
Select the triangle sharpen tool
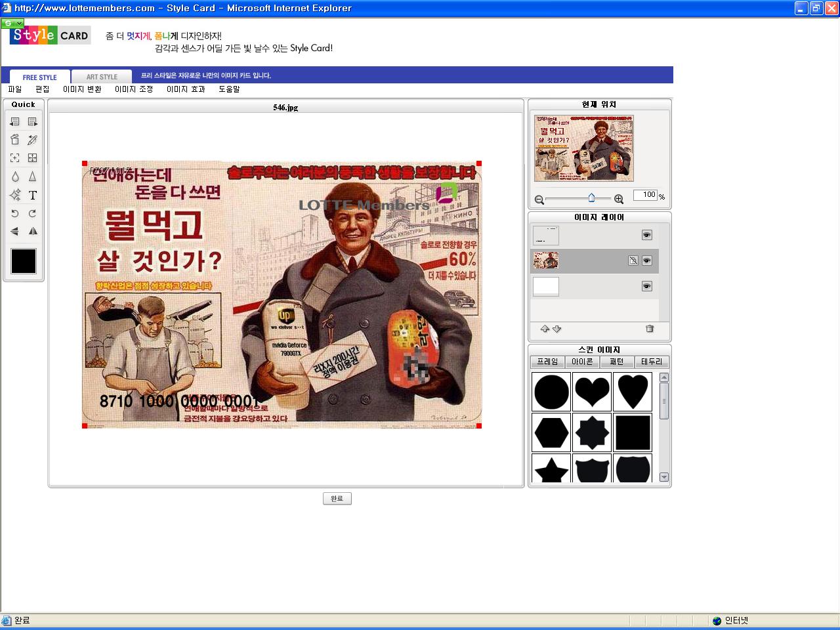click(32, 176)
